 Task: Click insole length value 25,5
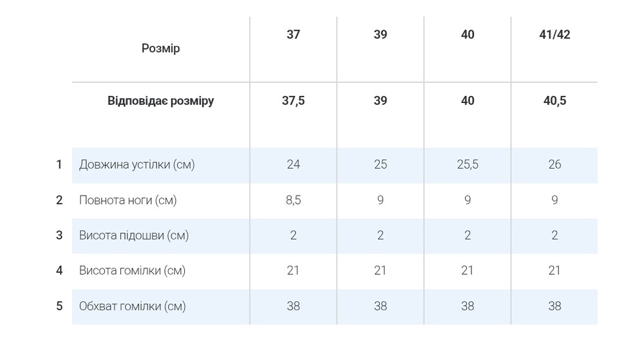(x=468, y=165)
